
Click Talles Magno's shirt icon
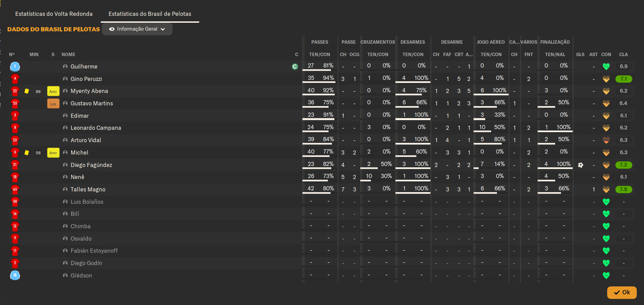[x=15, y=189]
